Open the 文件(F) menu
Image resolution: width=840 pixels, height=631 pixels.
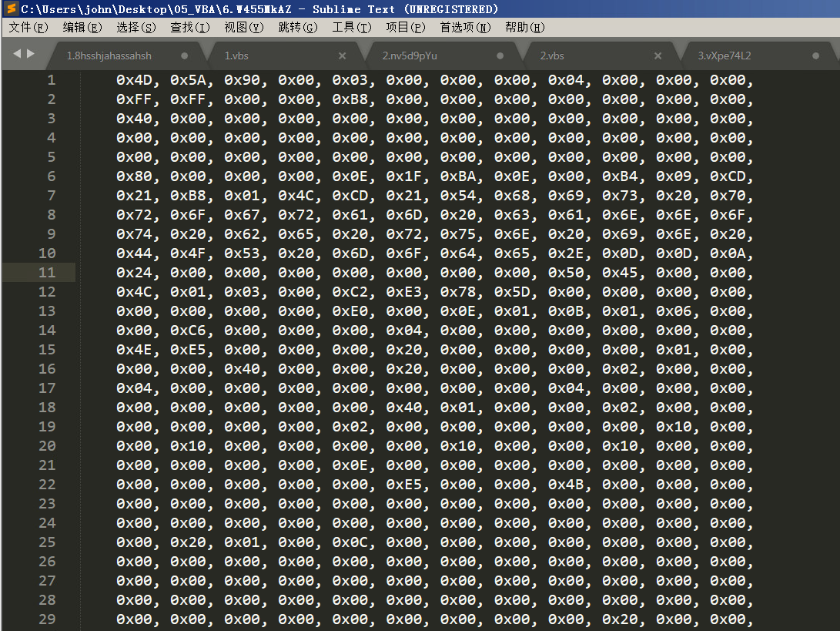28,27
